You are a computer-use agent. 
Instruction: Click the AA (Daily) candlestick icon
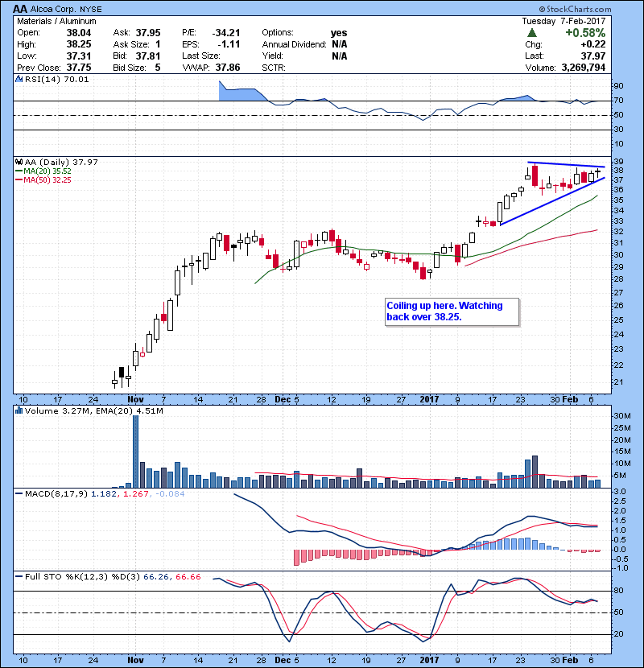coord(19,162)
